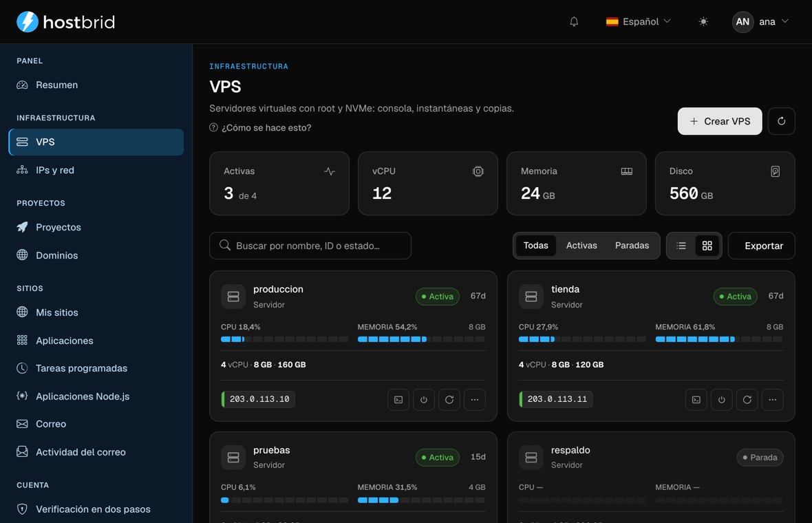This screenshot has width=812, height=523.
Task: Switch to list view
Action: 681,246
